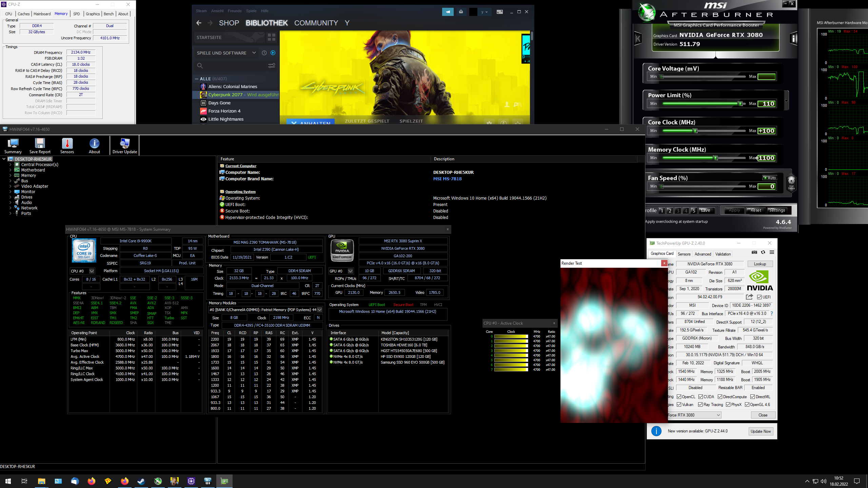Switch to the SPD tab in CPU-Z
This screenshot has height=488, width=868.
pos(77,14)
